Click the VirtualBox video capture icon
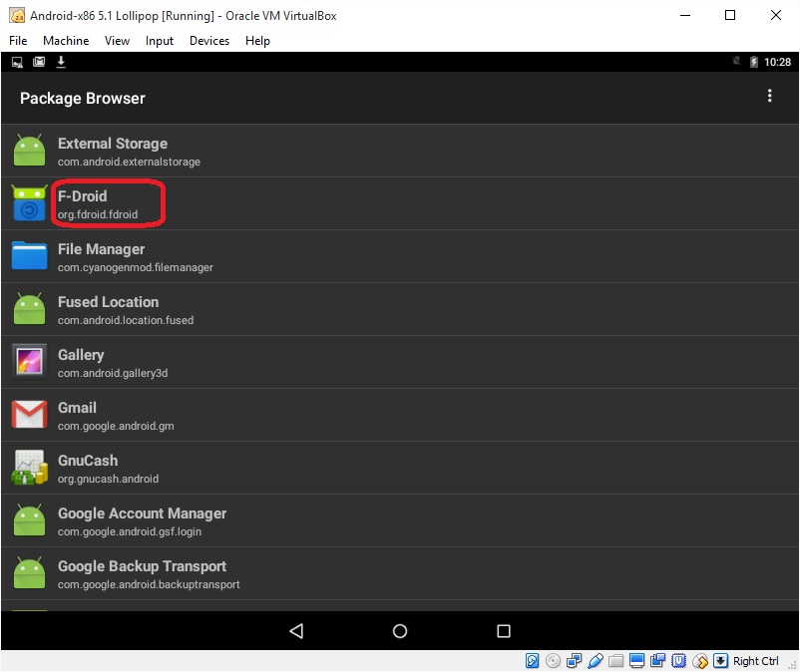Viewport: 800px width, 672px height. [x=657, y=661]
